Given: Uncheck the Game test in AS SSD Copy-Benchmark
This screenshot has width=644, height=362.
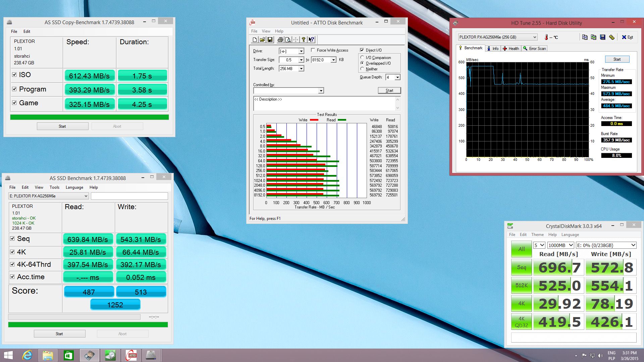Looking at the screenshot, I should pos(14,103).
